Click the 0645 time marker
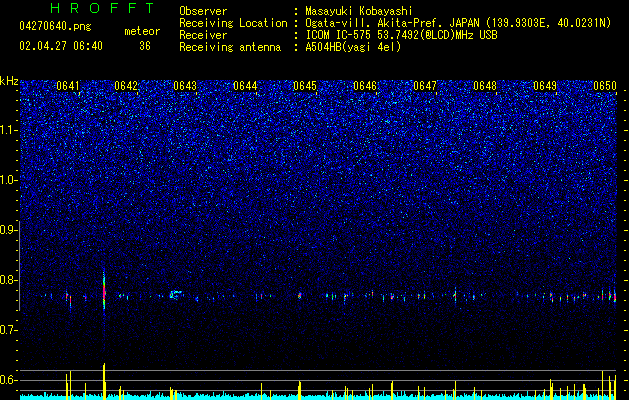629x400 pixels. point(305,86)
